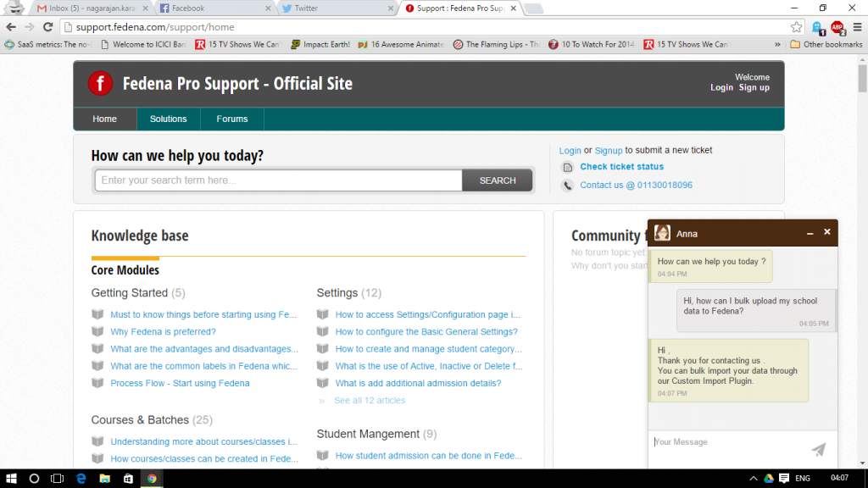Click the Sign up link
The image size is (868, 488).
754,87
